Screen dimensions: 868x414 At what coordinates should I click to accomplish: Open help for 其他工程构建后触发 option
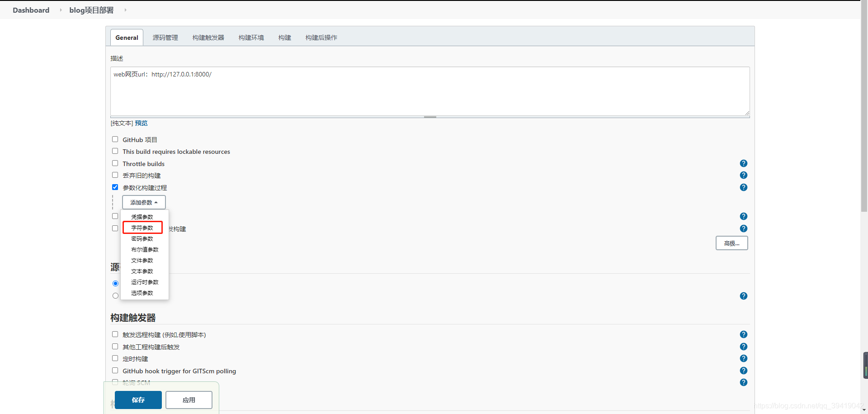coord(744,347)
